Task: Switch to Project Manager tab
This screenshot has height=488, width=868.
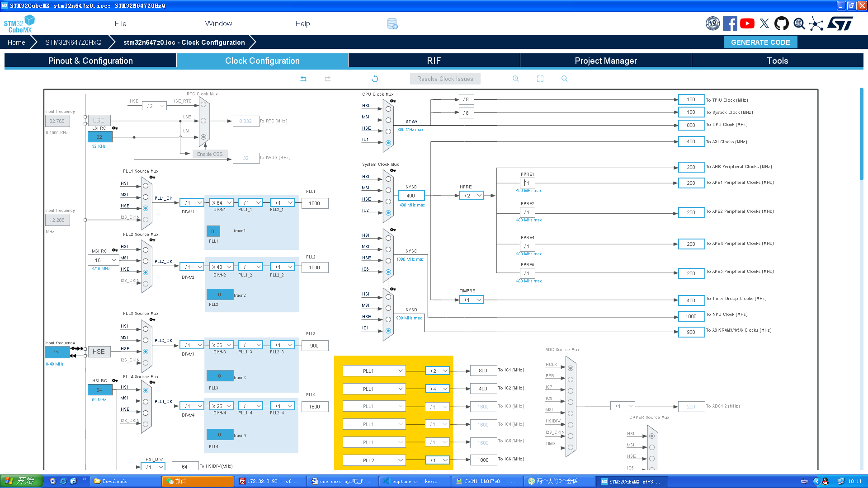Action: pos(606,61)
